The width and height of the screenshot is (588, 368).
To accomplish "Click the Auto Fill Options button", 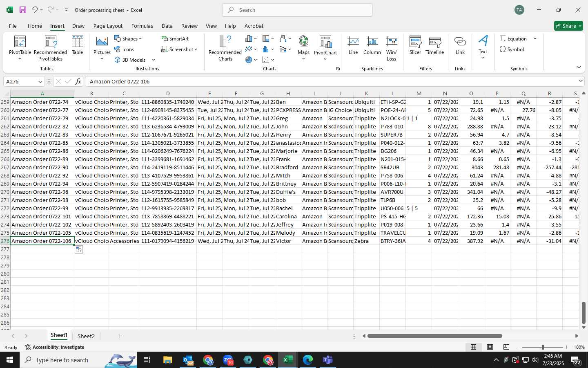I will pyautogui.click(x=79, y=249).
